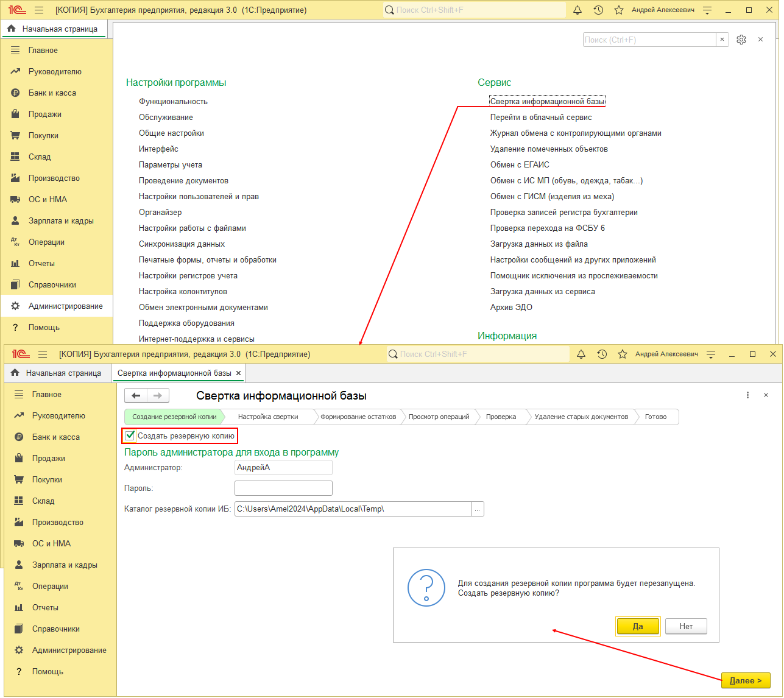Screen dimensions: 784x698
Task: Select Удаление старых документов wizard step
Action: tap(581, 417)
